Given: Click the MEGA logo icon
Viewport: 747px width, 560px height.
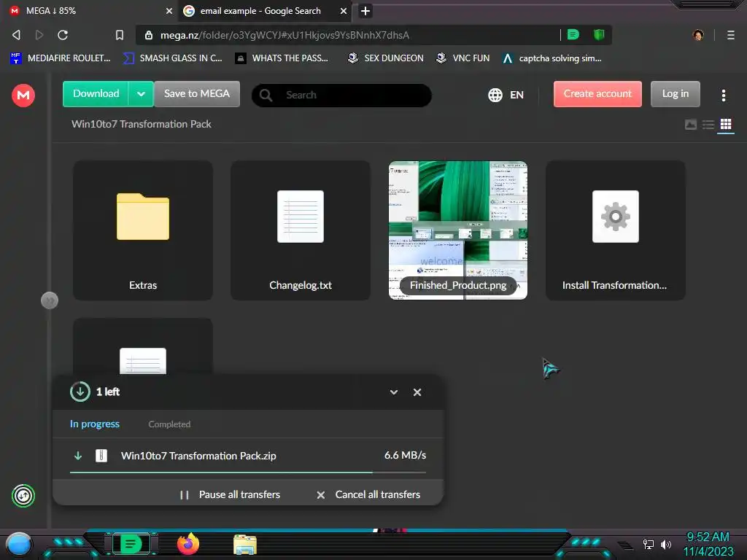Looking at the screenshot, I should coord(23,96).
